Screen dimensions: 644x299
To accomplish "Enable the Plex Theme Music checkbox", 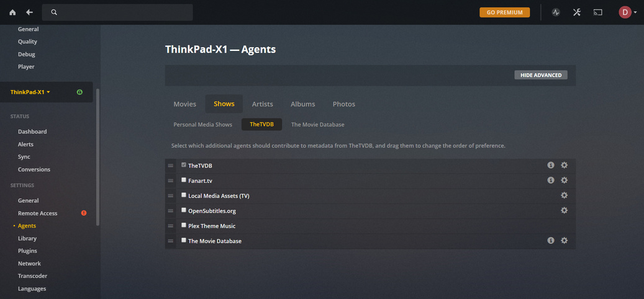I will coord(184,225).
